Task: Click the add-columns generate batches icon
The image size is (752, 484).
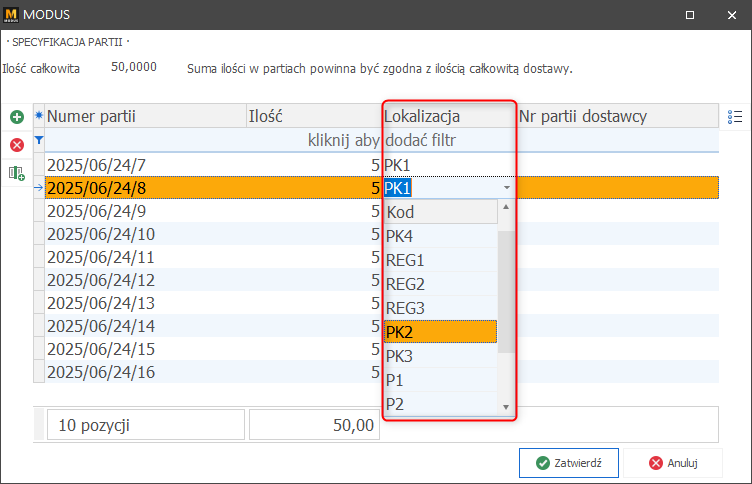Action: click(17, 173)
